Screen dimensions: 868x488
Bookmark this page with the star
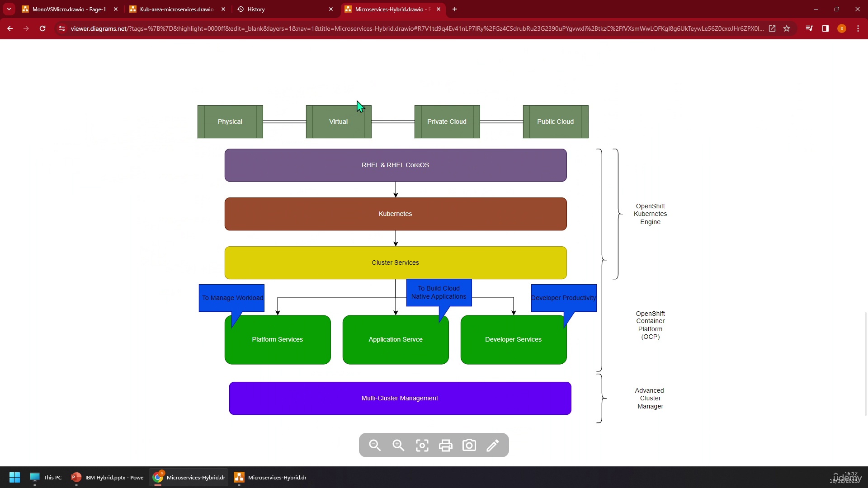point(787,28)
